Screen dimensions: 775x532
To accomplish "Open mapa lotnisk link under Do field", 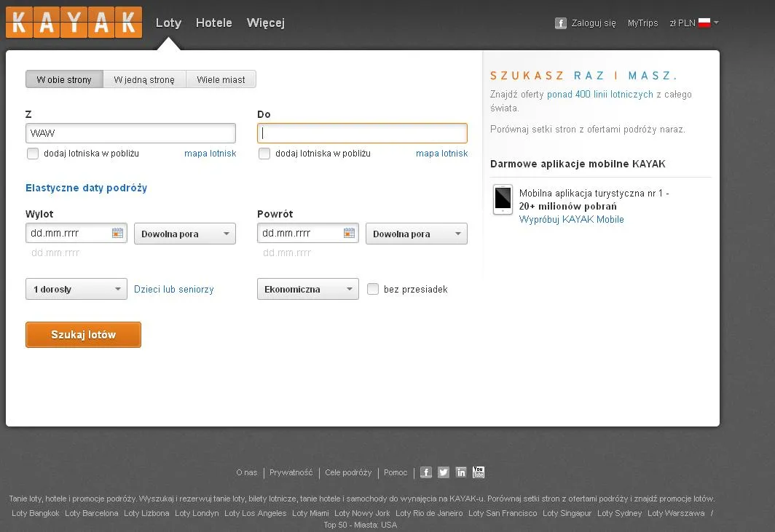I will pos(441,154).
